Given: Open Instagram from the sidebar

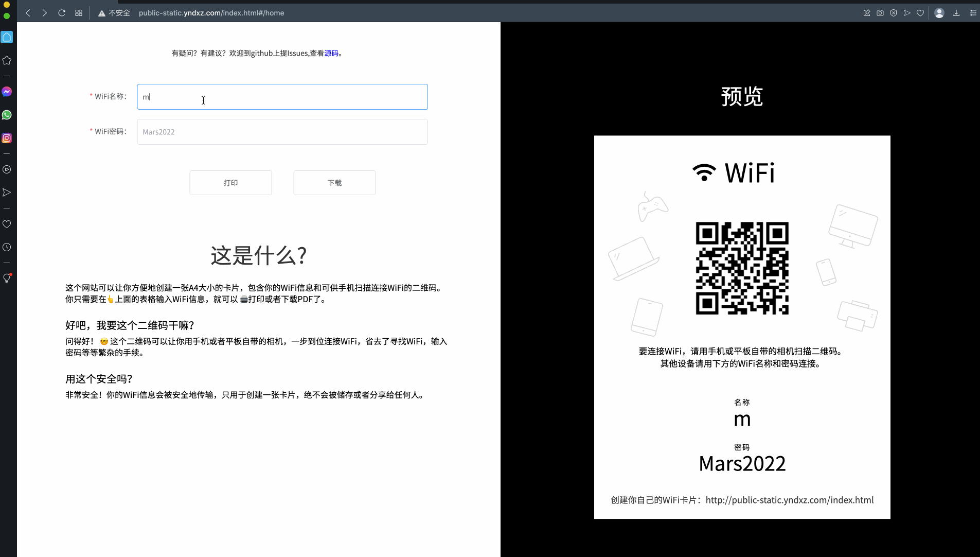Looking at the screenshot, I should (7, 137).
